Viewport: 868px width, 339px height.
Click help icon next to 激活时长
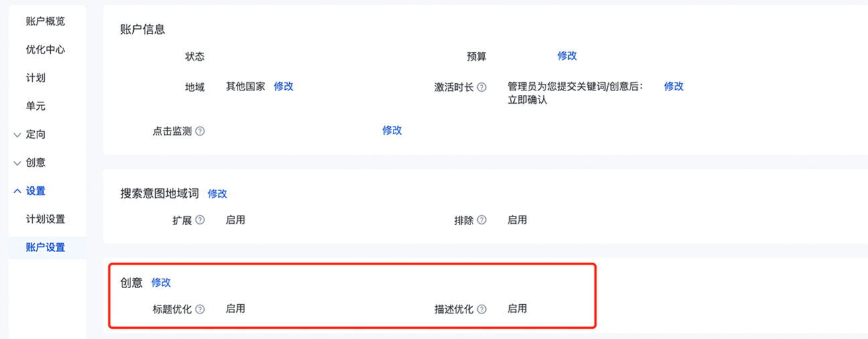pyautogui.click(x=482, y=87)
